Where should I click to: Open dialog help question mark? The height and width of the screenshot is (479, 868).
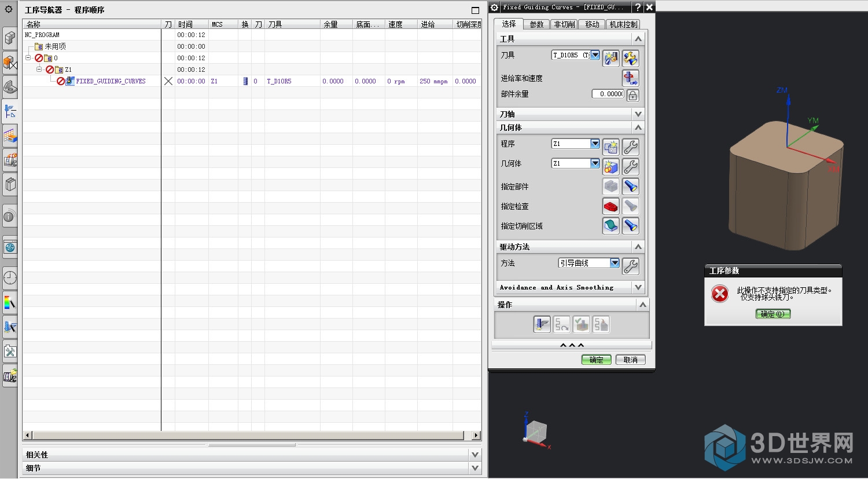[x=638, y=7]
